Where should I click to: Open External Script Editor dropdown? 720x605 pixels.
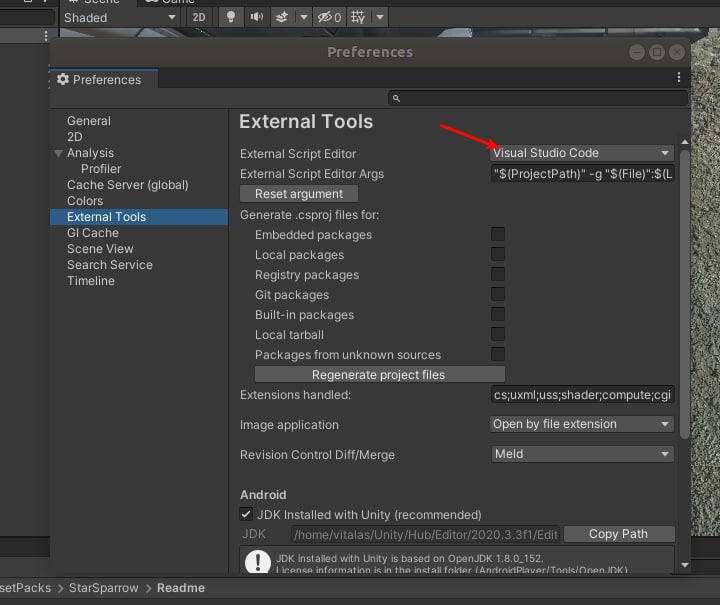[x=582, y=153]
